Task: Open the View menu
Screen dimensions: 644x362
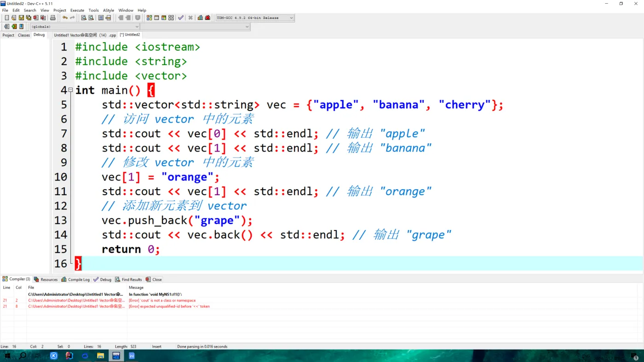Action: point(45,10)
